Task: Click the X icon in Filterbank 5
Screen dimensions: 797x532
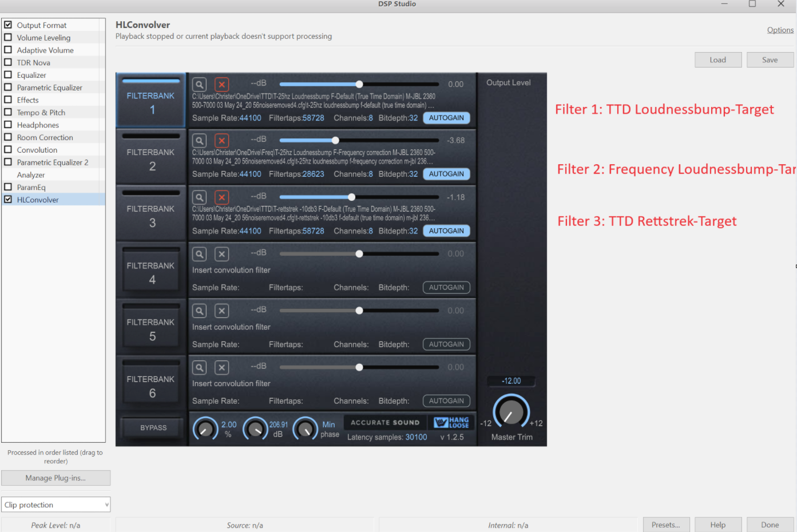Action: [221, 311]
